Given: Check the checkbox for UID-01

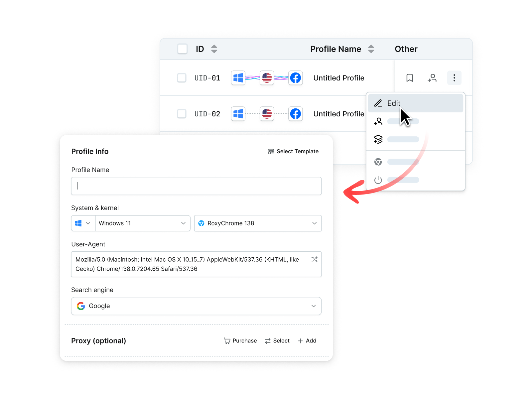Looking at the screenshot, I should [x=182, y=78].
